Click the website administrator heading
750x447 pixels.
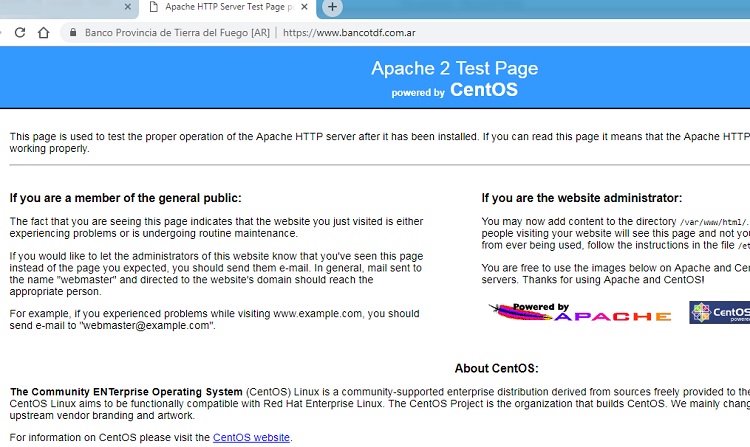tap(581, 198)
